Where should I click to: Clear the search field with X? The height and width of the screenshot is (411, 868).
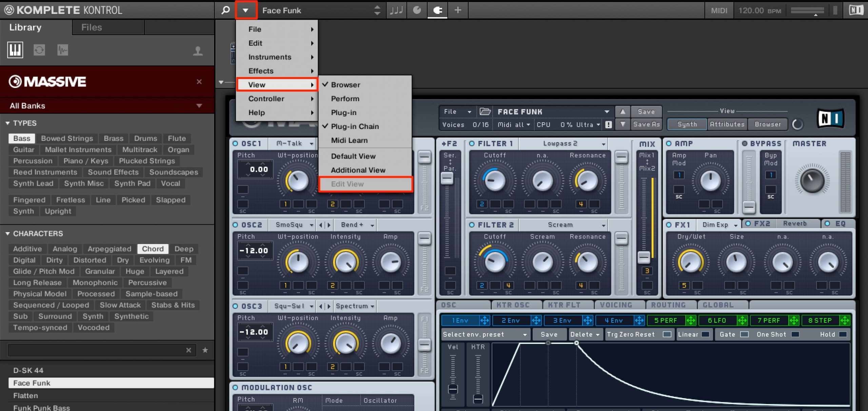tap(189, 350)
